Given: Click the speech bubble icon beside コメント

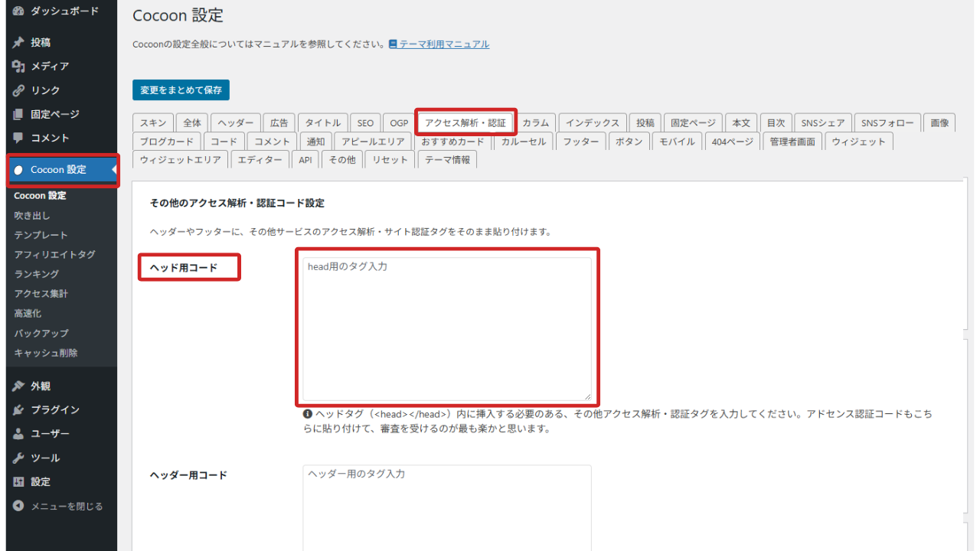Looking at the screenshot, I should click(x=19, y=139).
